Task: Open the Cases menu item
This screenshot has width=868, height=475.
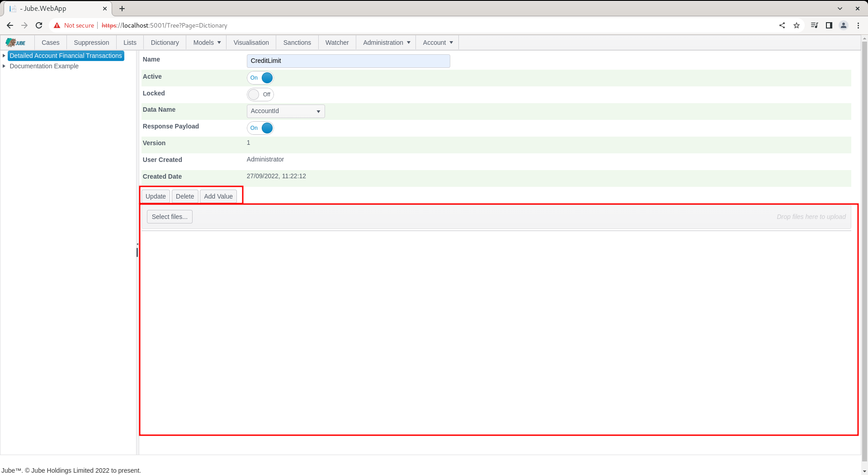Action: pyautogui.click(x=51, y=43)
